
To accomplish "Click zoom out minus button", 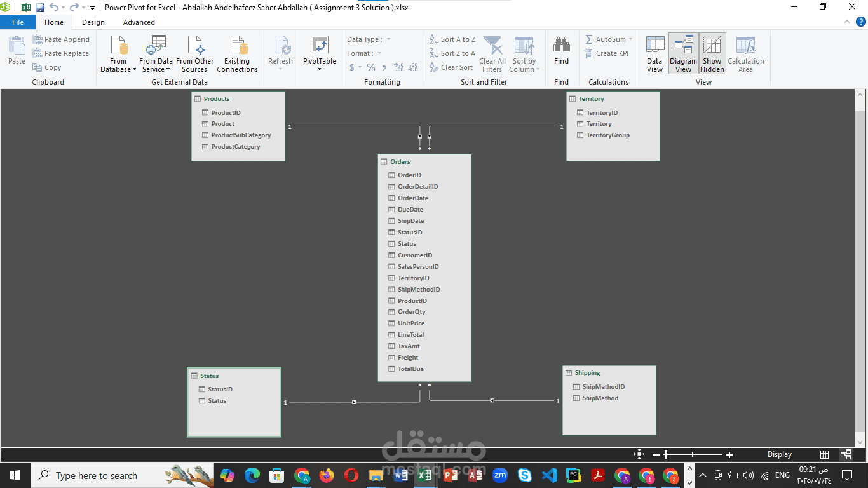I will 656,455.
